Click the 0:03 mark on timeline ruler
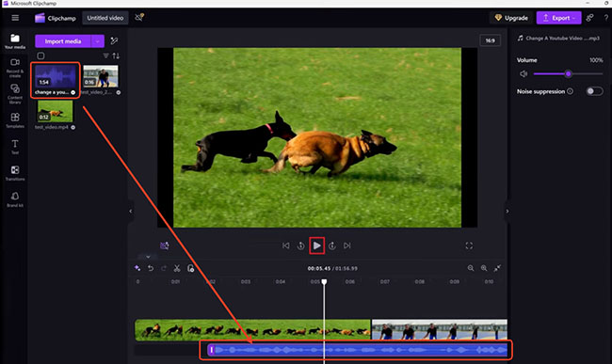This screenshot has height=364, width=612. 246,281
